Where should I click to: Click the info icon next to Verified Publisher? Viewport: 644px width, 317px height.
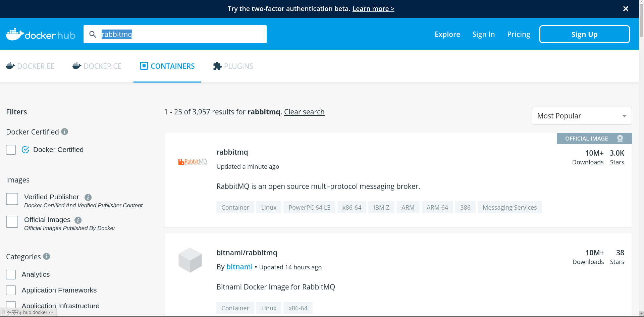(x=88, y=197)
